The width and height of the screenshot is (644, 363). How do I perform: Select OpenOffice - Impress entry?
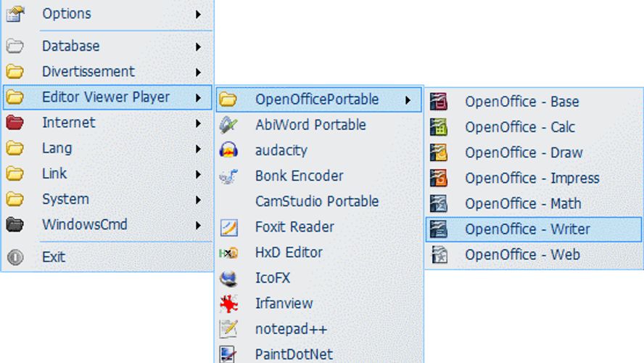point(534,178)
